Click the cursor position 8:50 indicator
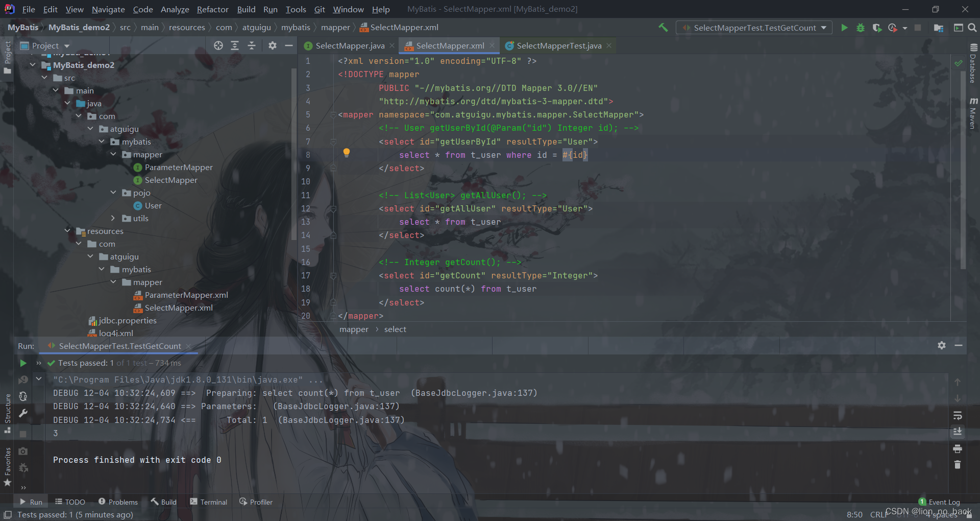This screenshot has width=980, height=521. [854, 514]
